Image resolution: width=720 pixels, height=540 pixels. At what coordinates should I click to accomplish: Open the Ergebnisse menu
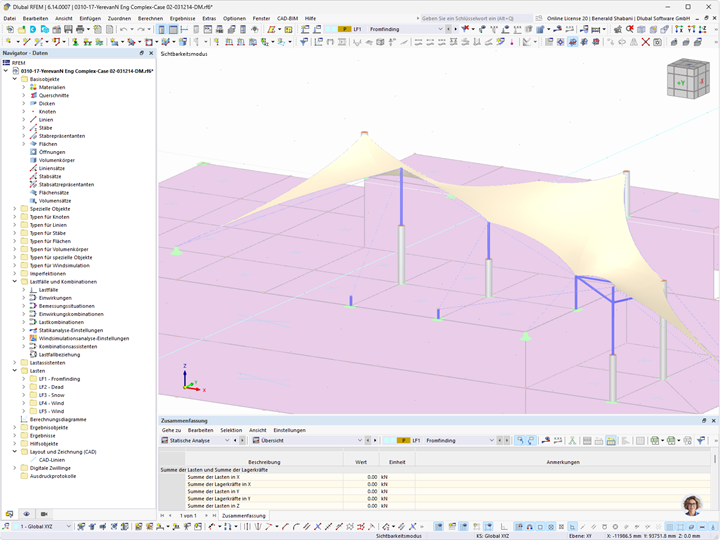pos(183,18)
